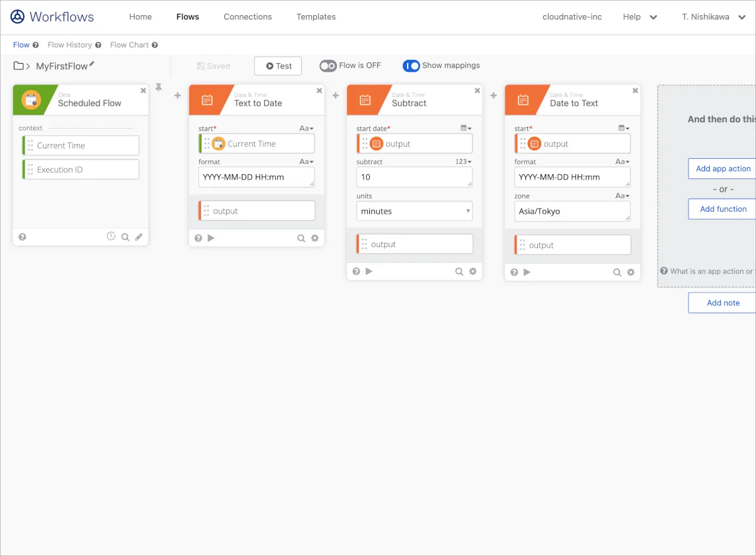Viewport: 756px width, 556px height.
Task: Open the clock schedule icon on Scheduled Flow
Action: (111, 236)
